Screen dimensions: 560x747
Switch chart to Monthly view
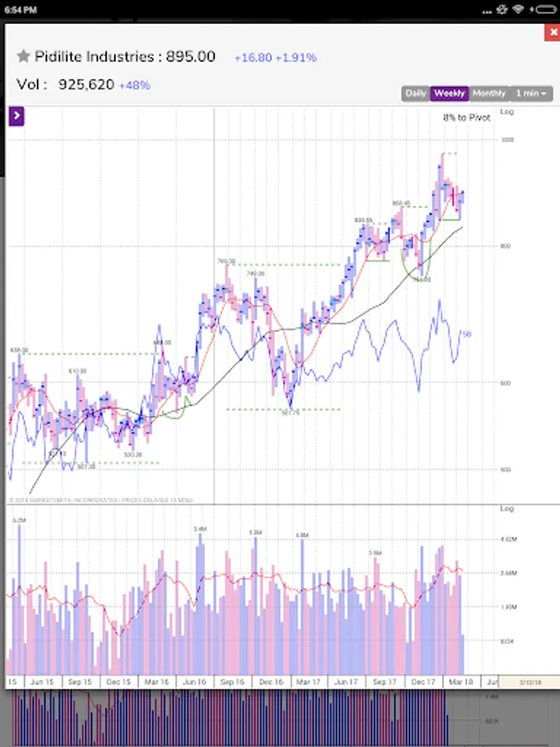(x=489, y=93)
